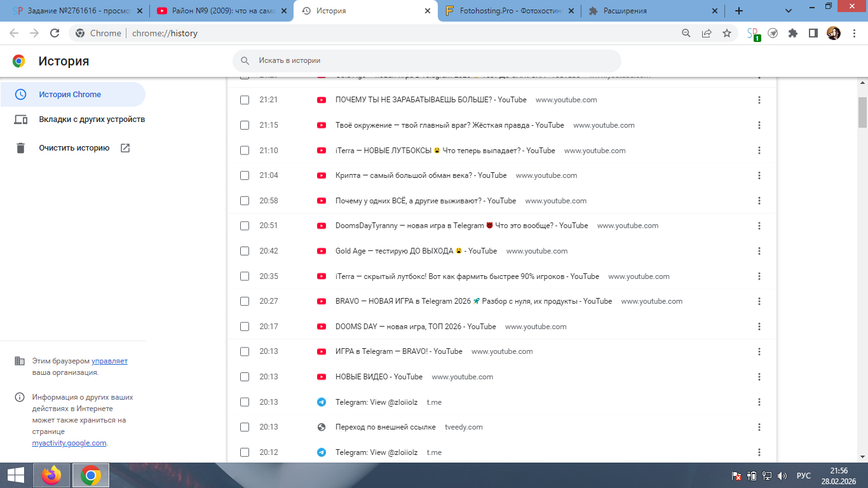Viewport: 868px width, 488px height.
Task: Follow the управляет link in the sidebar
Action: pos(109,361)
